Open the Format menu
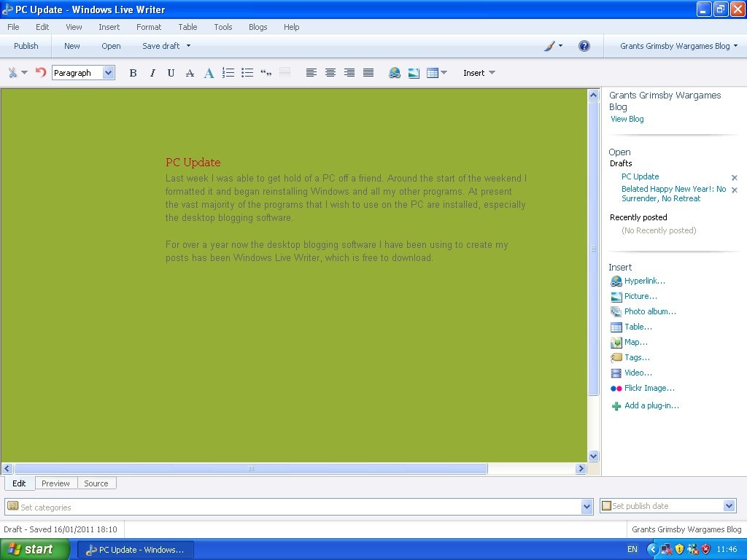This screenshot has width=747, height=560. click(x=149, y=27)
